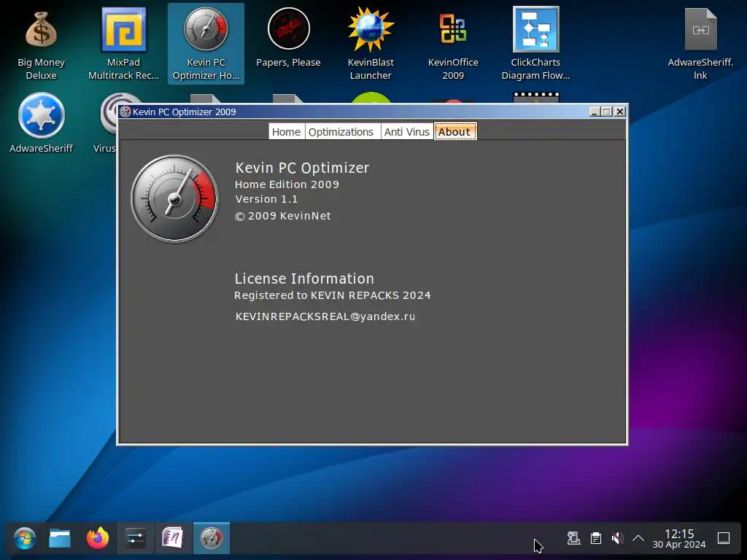Click the start menu orb
The width and height of the screenshot is (747, 560).
[24, 539]
